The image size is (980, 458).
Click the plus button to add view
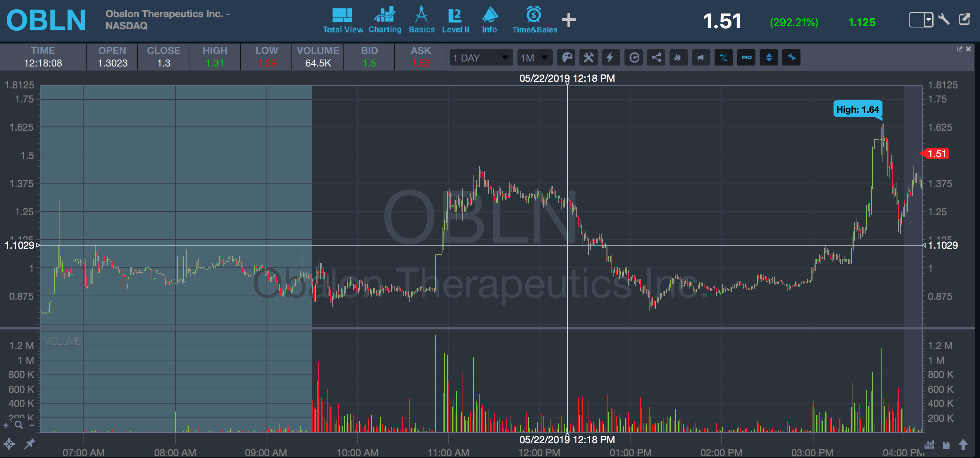click(x=568, y=20)
